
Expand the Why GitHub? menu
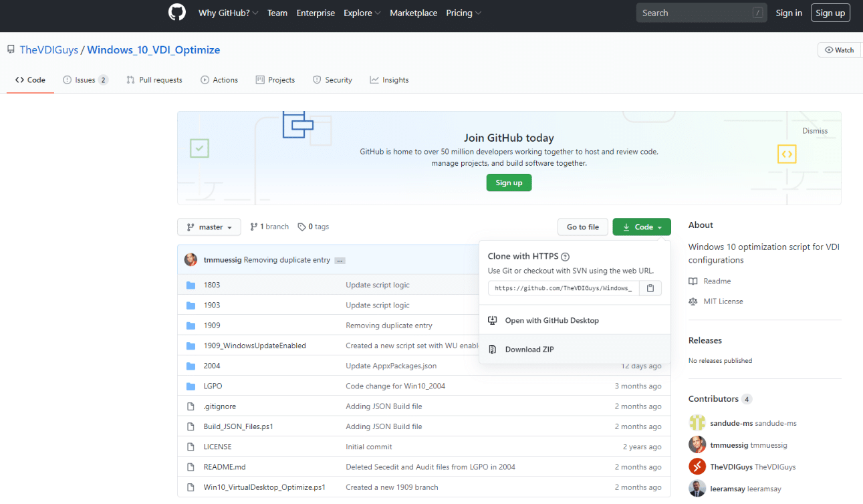pos(228,13)
